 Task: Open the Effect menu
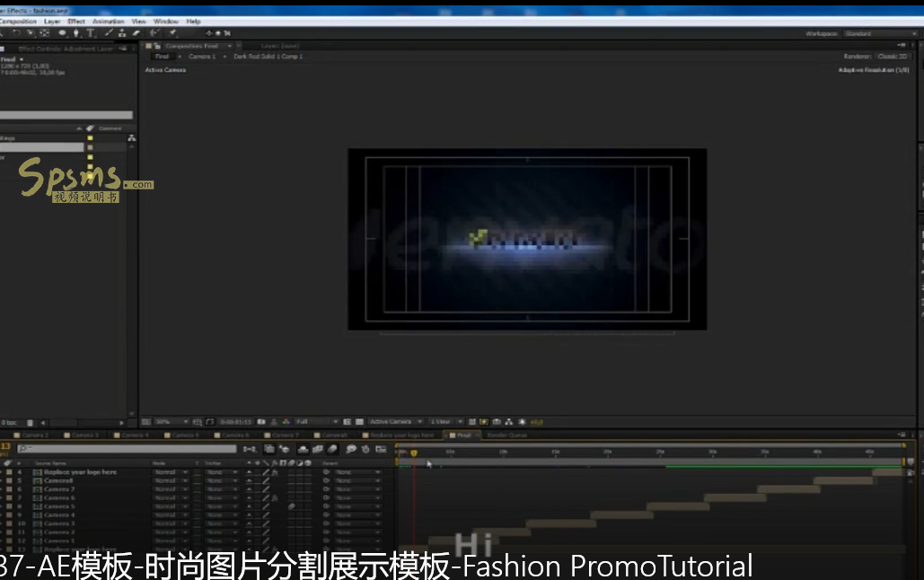(x=76, y=22)
